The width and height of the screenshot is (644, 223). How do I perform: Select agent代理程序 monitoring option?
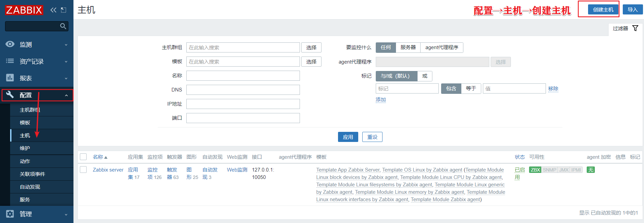(x=442, y=47)
